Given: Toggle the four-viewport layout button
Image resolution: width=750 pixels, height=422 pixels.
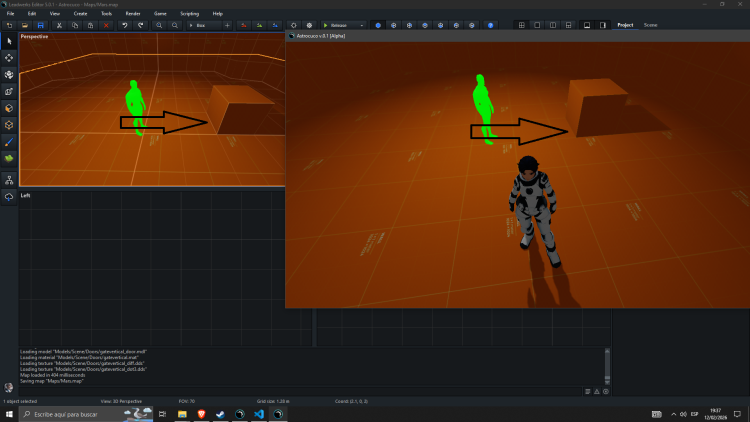Looking at the screenshot, I should [521, 24].
